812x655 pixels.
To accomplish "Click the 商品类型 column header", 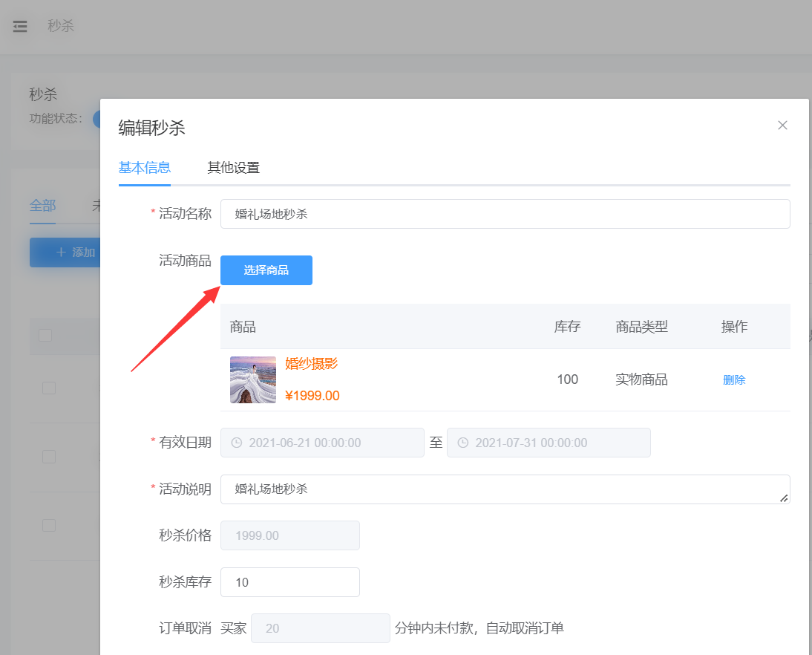I will [x=641, y=327].
